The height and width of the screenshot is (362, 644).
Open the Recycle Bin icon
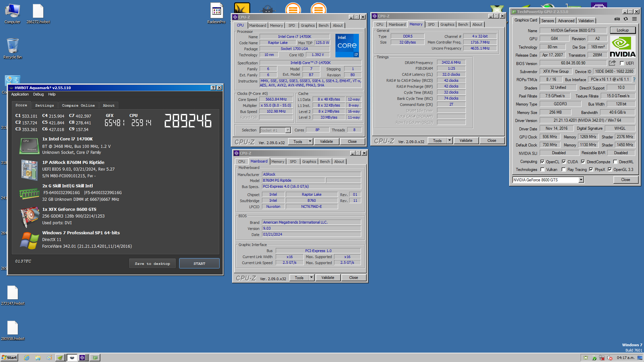click(12, 49)
